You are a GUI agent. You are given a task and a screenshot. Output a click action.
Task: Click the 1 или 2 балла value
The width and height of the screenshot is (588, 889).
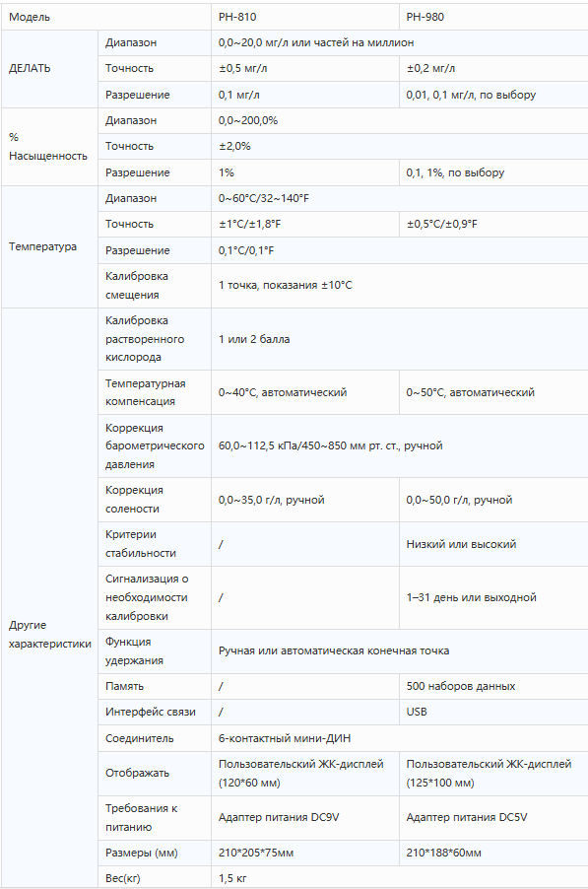coord(254,339)
